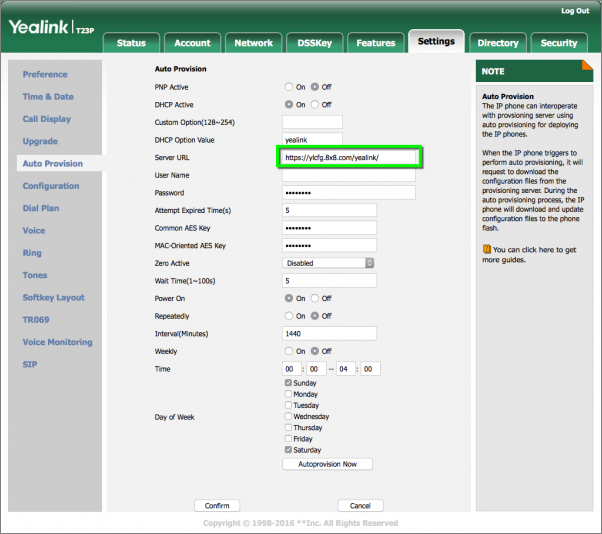Screen dimensions: 602x534
Task: Switch to the Account tab
Action: (x=192, y=43)
